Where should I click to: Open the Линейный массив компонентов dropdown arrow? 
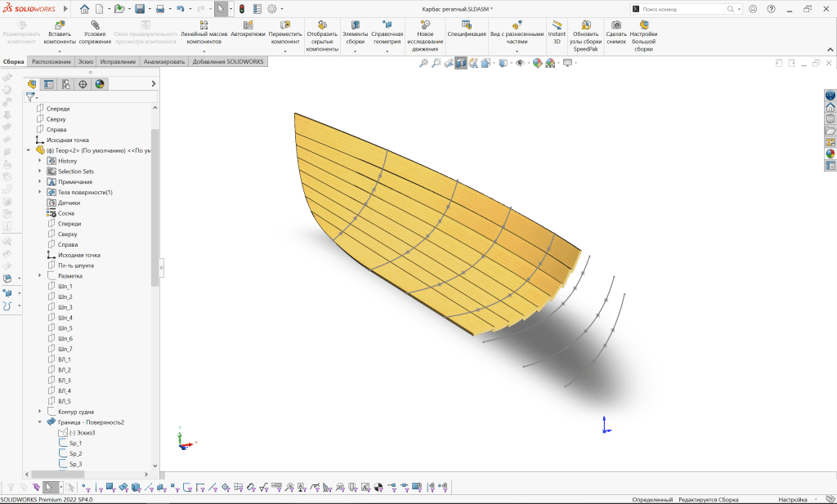[204, 51]
